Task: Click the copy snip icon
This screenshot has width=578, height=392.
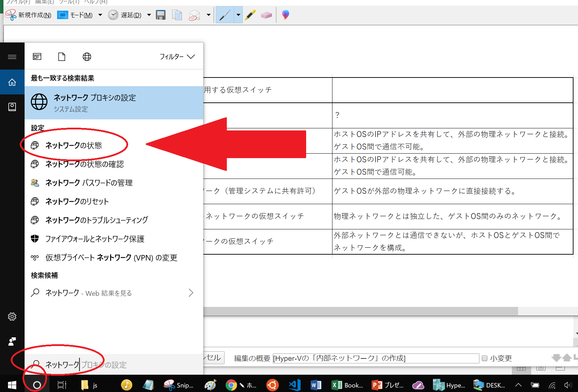Action: pyautogui.click(x=177, y=15)
